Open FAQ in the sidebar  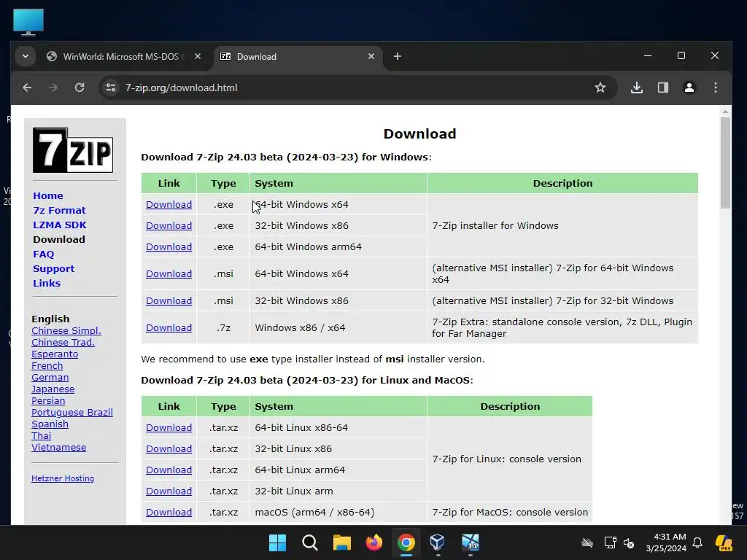coord(43,254)
